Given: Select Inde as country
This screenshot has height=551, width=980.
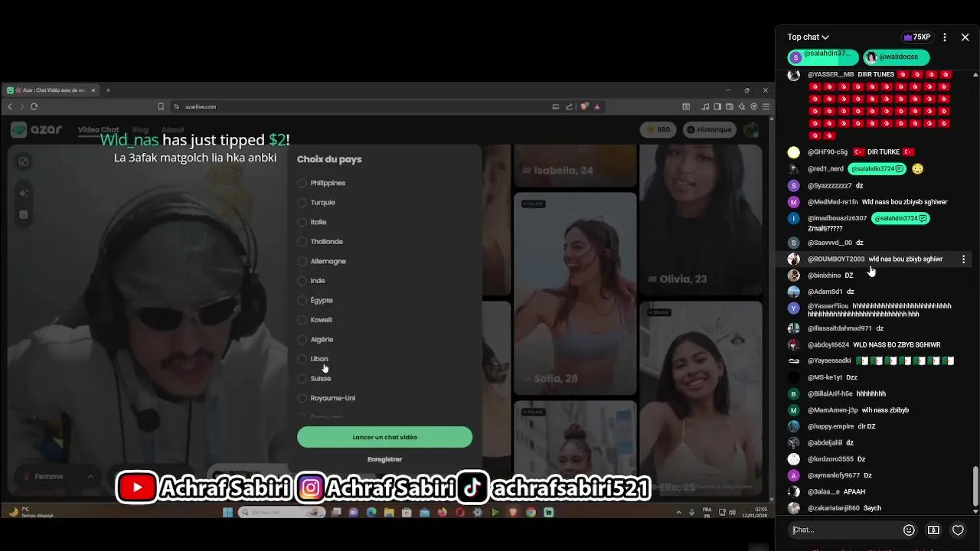Looking at the screenshot, I should point(312,280).
